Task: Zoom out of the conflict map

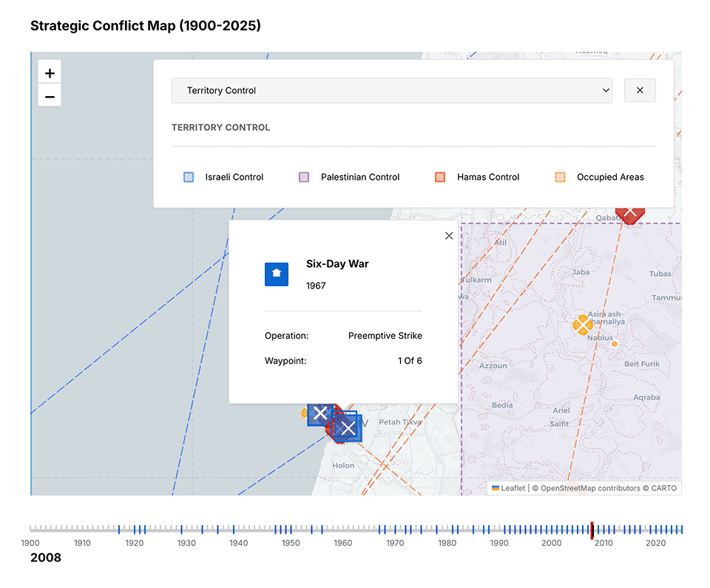Action: tap(50, 96)
